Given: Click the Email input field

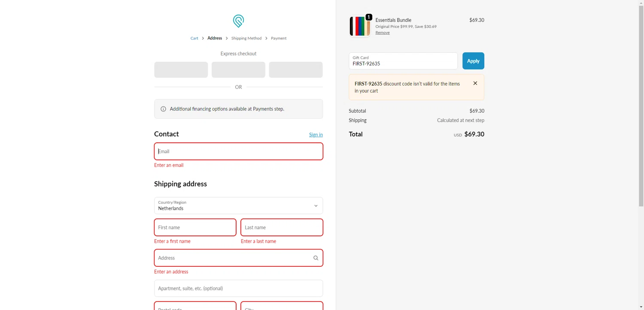Looking at the screenshot, I should 238,151.
